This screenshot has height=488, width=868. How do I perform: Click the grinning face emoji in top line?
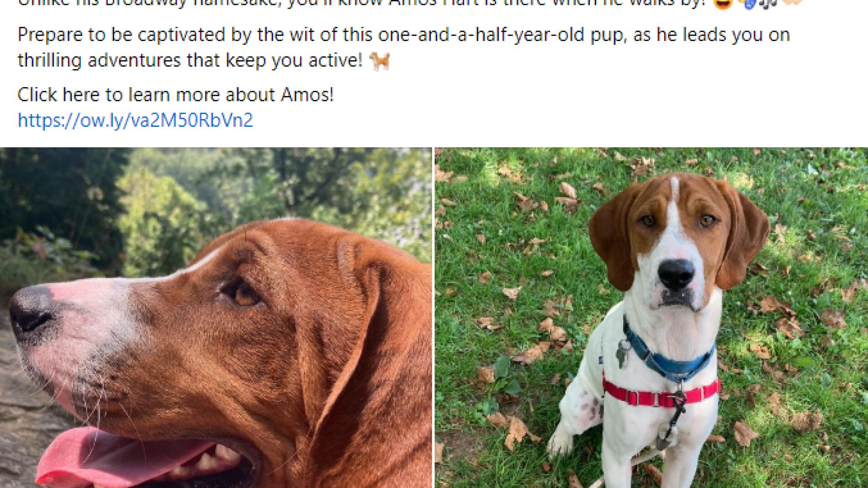pyautogui.click(x=723, y=4)
